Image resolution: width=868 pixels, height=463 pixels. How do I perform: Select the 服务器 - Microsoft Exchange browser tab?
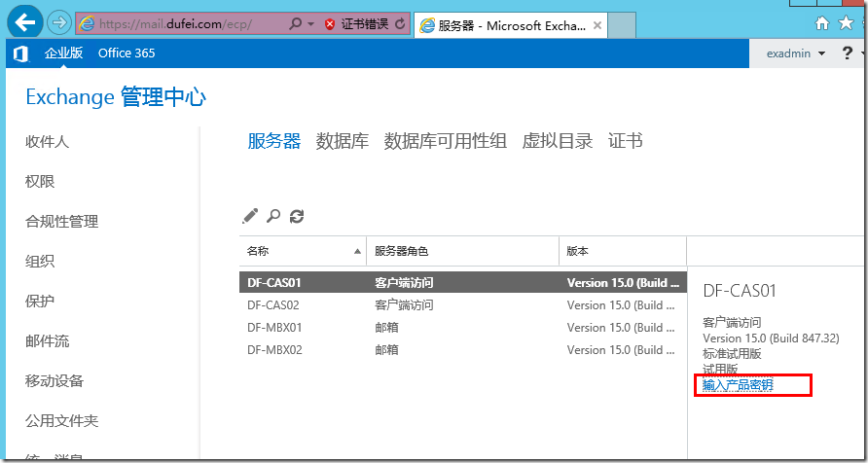point(510,25)
